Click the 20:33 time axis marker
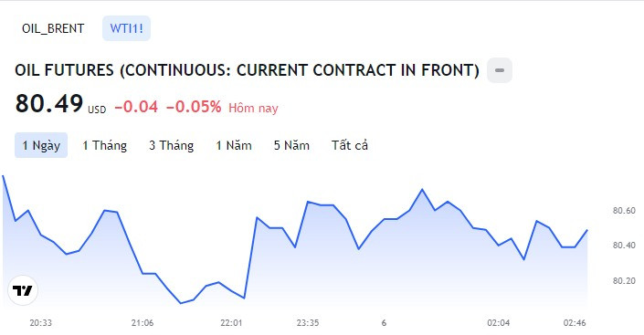The image size is (644, 335). (41, 323)
